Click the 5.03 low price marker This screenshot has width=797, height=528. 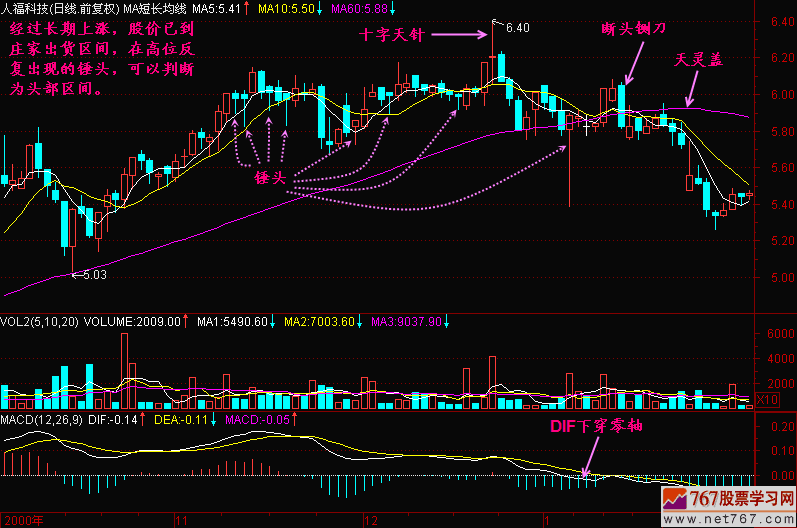[x=92, y=273]
